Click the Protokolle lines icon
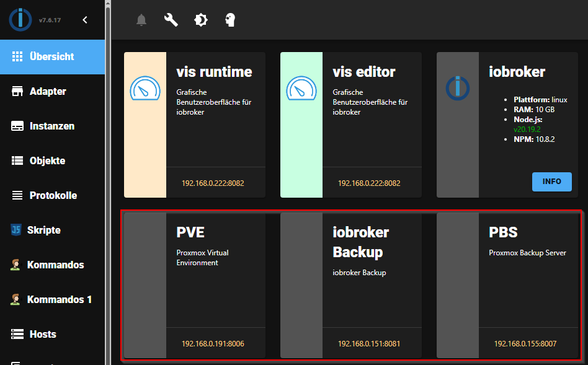 click(17, 195)
